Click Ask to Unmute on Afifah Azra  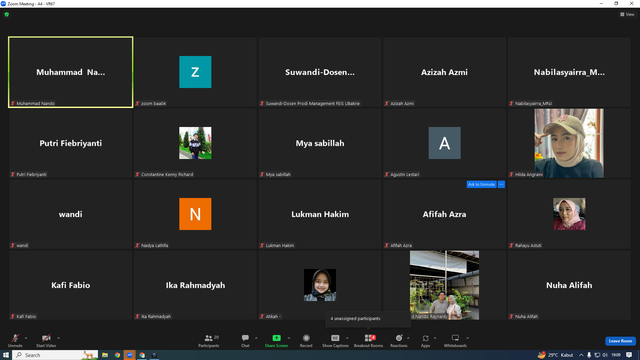coord(481,184)
